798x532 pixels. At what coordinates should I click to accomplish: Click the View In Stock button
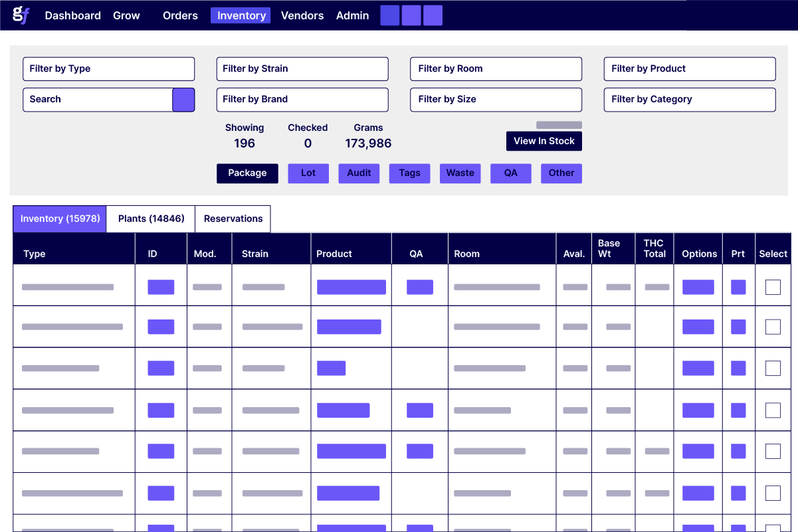coord(544,141)
